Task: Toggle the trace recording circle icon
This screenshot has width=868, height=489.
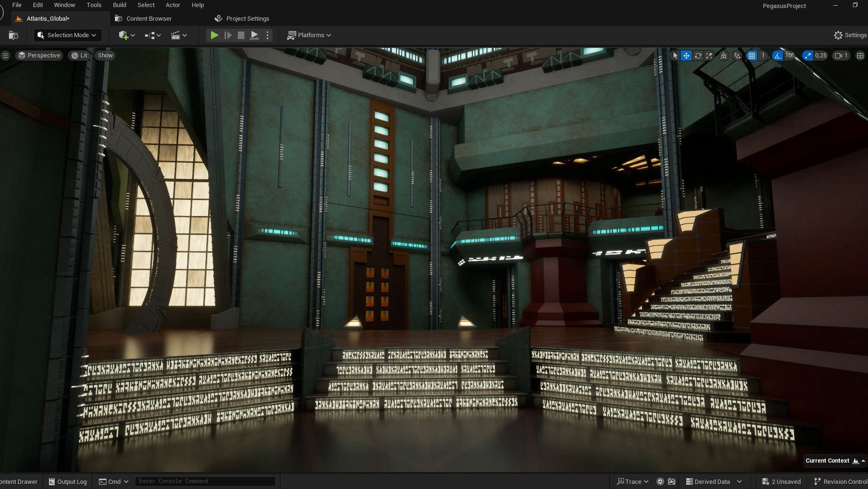Action: 660,481
